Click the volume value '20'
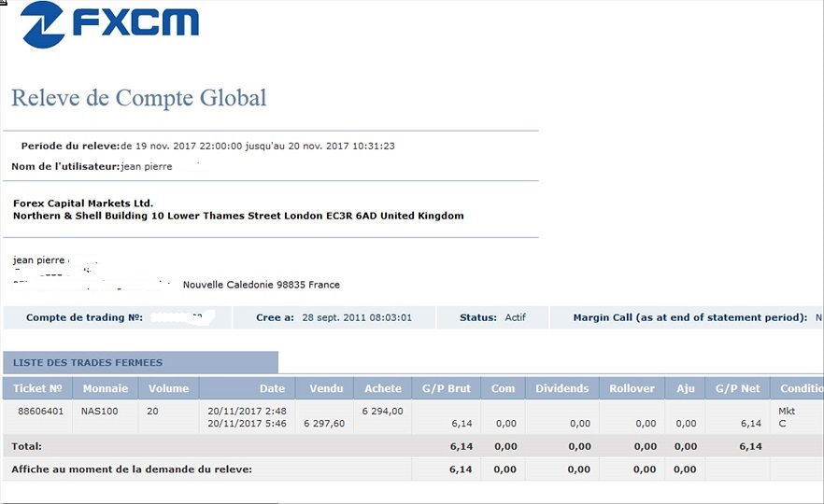 [152, 411]
